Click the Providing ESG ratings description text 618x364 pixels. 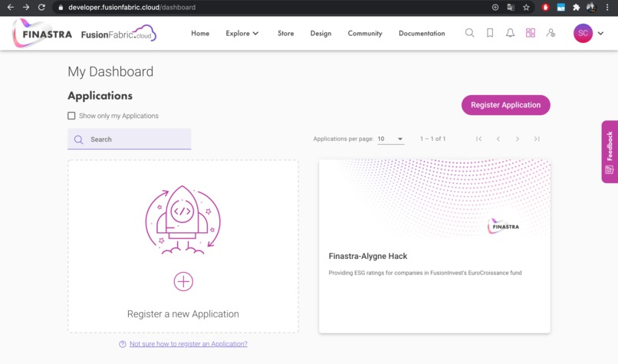(425, 273)
